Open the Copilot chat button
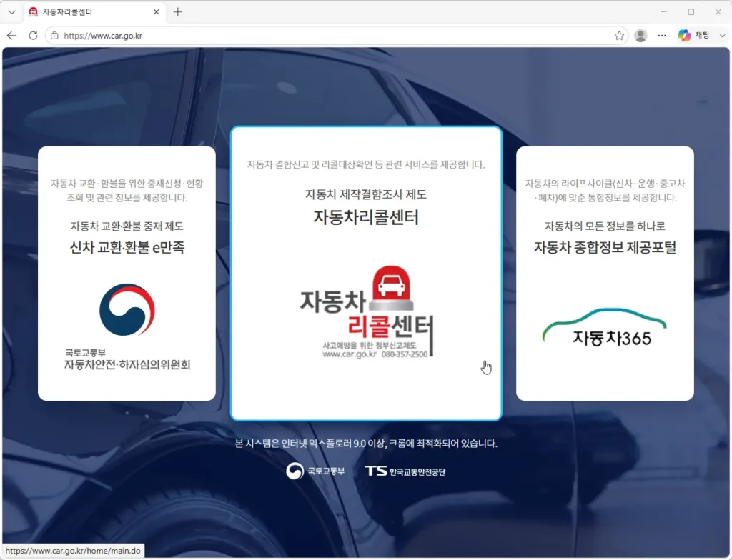The height and width of the screenshot is (560, 732). point(694,36)
